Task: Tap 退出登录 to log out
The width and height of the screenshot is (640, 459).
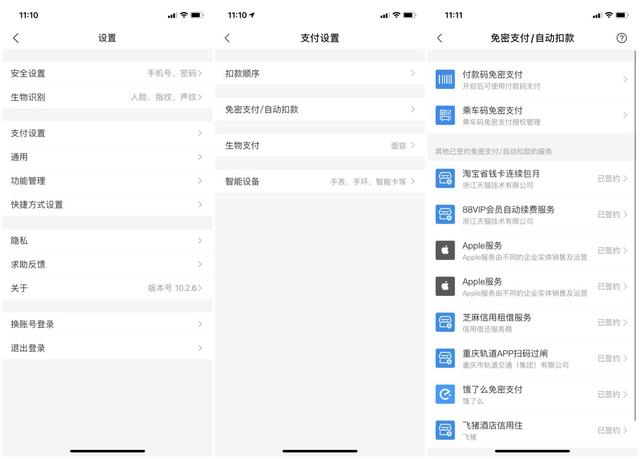Action: point(107,348)
